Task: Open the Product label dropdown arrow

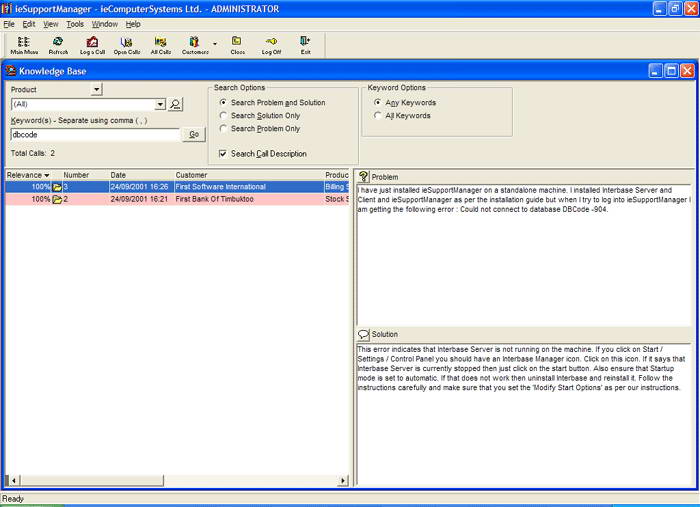Action: coord(96,89)
